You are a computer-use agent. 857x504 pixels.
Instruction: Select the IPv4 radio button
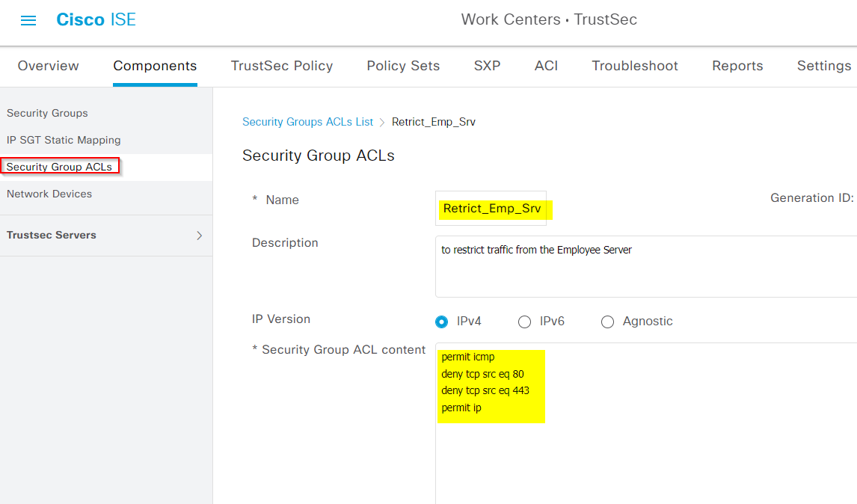442,322
